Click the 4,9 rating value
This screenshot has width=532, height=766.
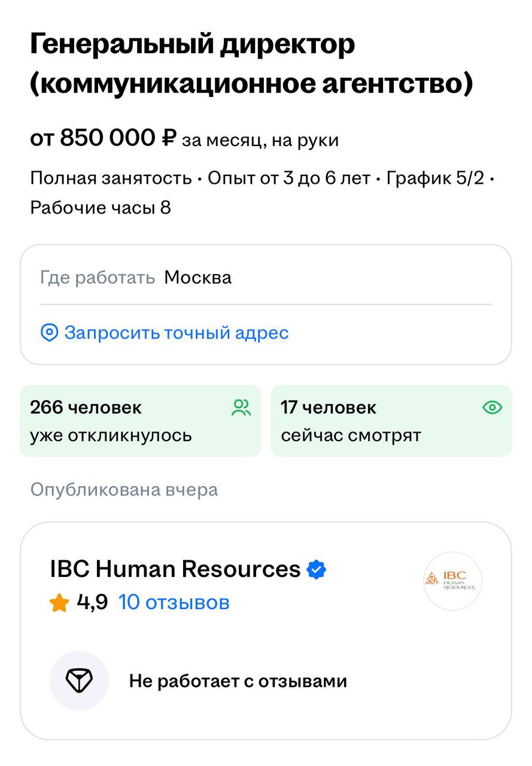pyautogui.click(x=92, y=602)
